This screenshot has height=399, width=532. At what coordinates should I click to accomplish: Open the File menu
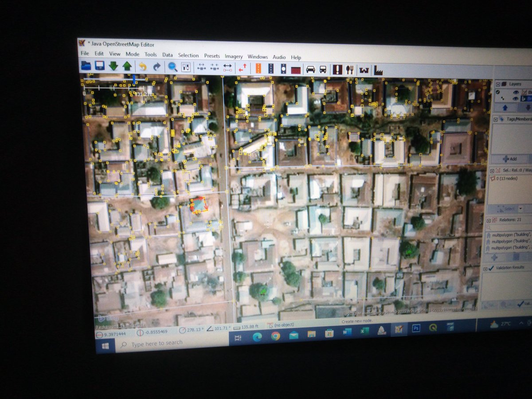click(85, 53)
